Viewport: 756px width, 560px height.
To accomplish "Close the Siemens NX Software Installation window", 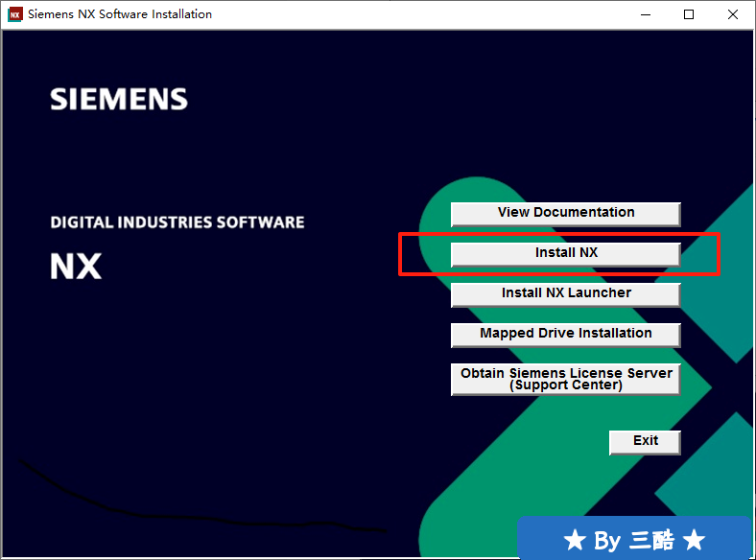I will 732,14.
